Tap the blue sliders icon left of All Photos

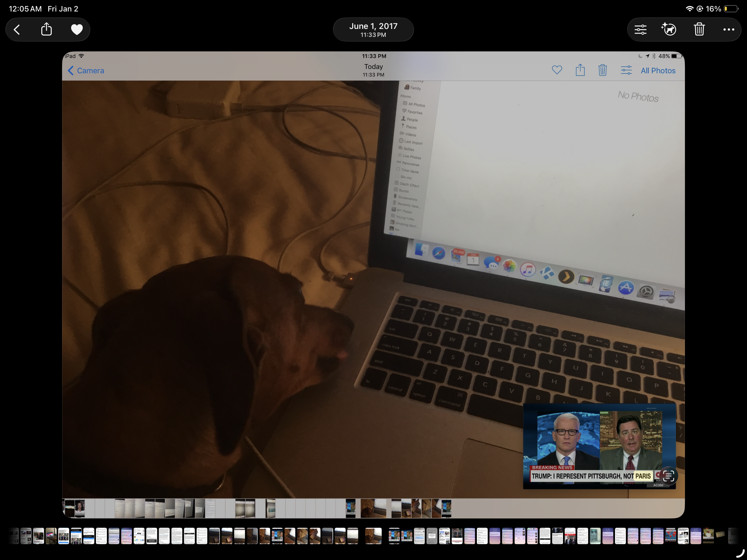(x=626, y=70)
